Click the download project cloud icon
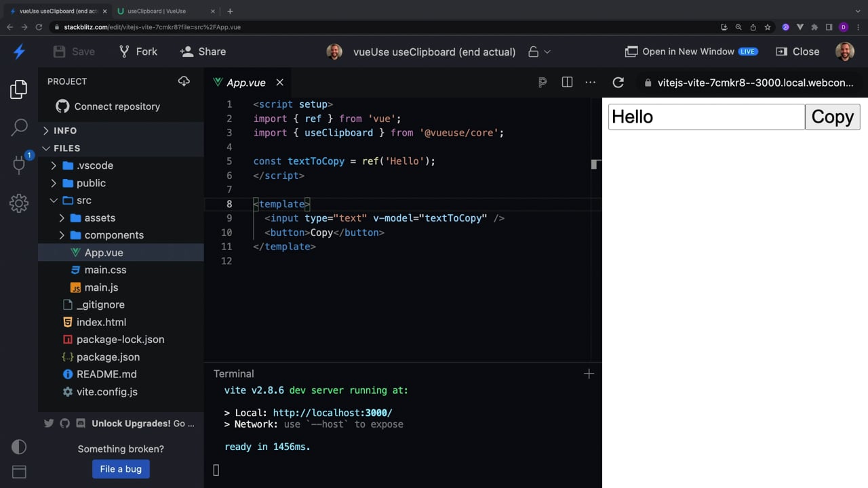The image size is (868, 488). (184, 81)
